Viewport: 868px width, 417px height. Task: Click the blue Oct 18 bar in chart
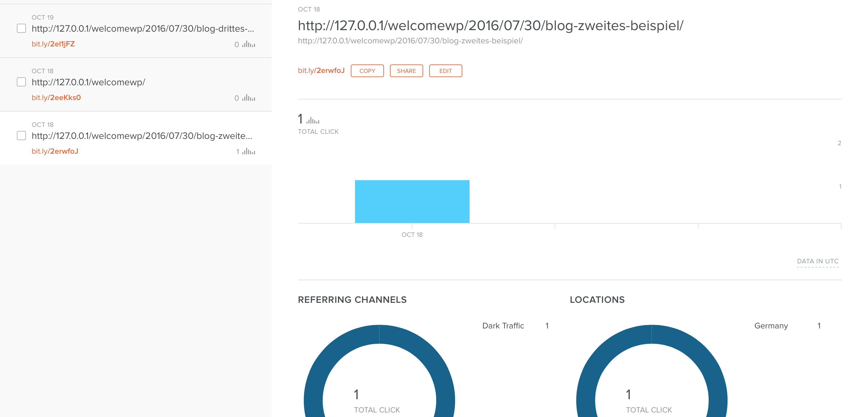[412, 202]
